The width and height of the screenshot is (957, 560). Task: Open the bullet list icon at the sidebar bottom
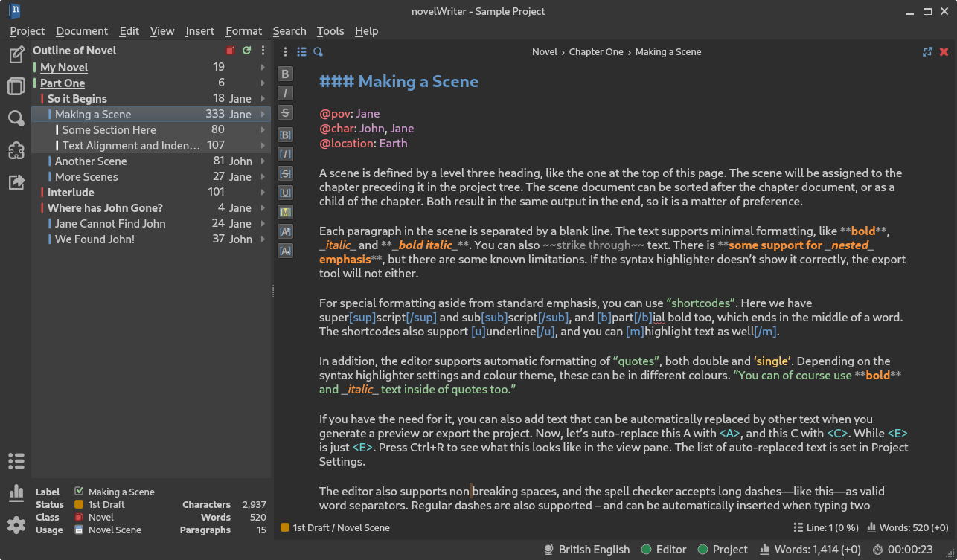[x=16, y=460]
